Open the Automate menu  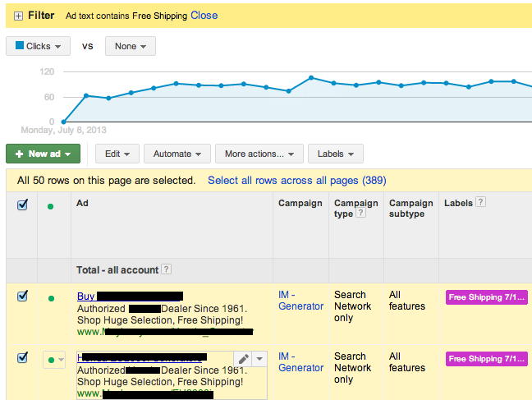(x=176, y=154)
